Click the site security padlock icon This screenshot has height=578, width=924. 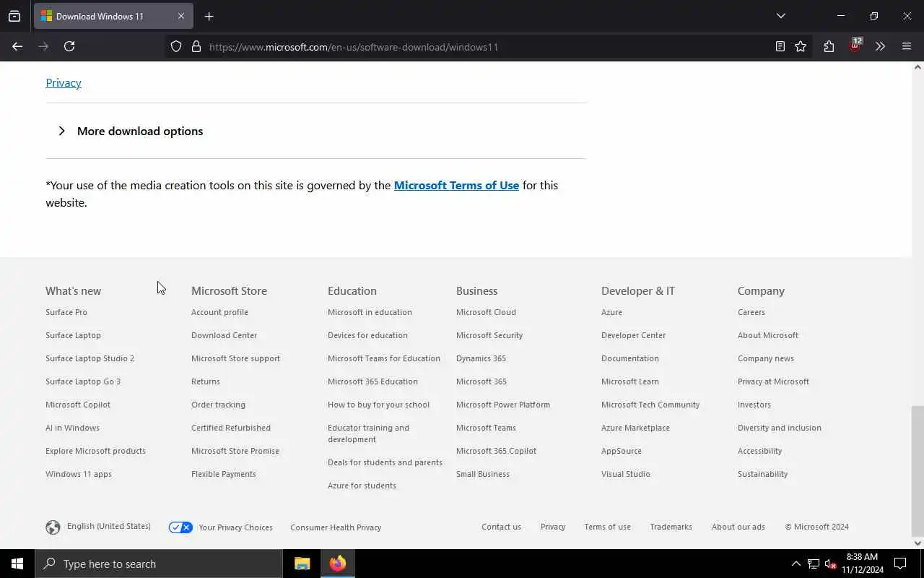pos(196,46)
